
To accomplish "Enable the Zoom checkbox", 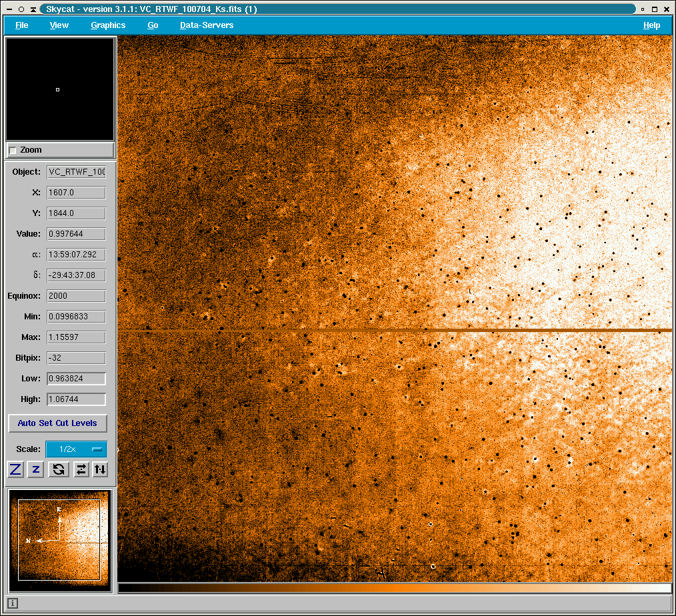I will pyautogui.click(x=13, y=151).
